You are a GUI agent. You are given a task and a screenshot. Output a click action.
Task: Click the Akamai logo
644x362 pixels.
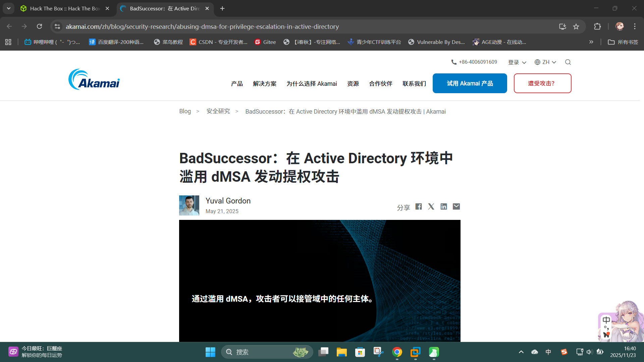[x=94, y=80]
